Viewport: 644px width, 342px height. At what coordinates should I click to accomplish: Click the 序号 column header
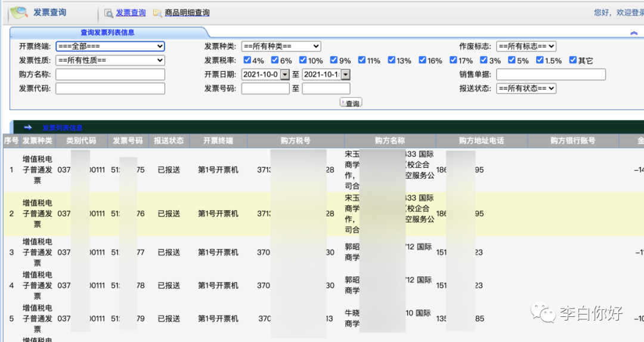click(11, 141)
